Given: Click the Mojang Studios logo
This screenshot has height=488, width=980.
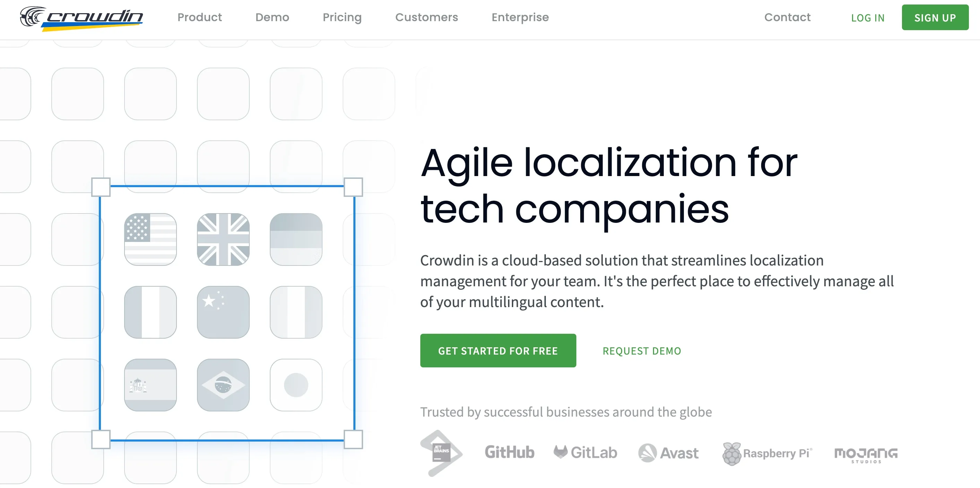Looking at the screenshot, I should click(866, 454).
